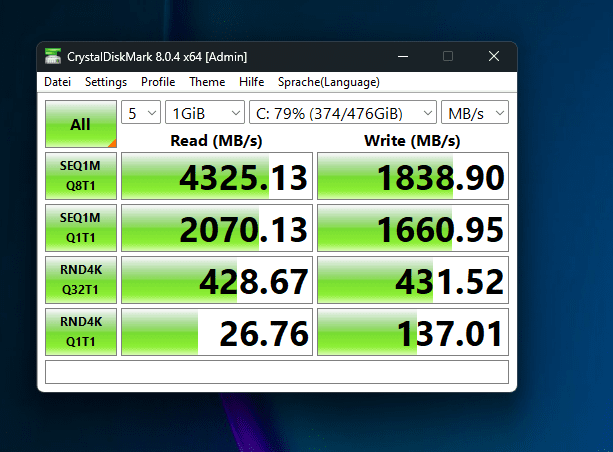Viewport: 613px width, 452px height.
Task: Maximize the CrystalDiskMark window
Action: click(x=448, y=57)
